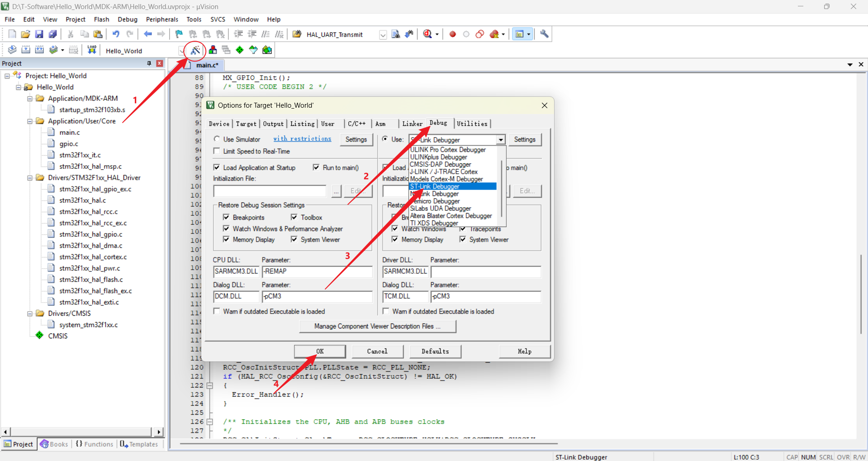The height and width of the screenshot is (461, 868).
Task: Toggle Watch Windows & Performance Analyzer
Action: point(226,229)
